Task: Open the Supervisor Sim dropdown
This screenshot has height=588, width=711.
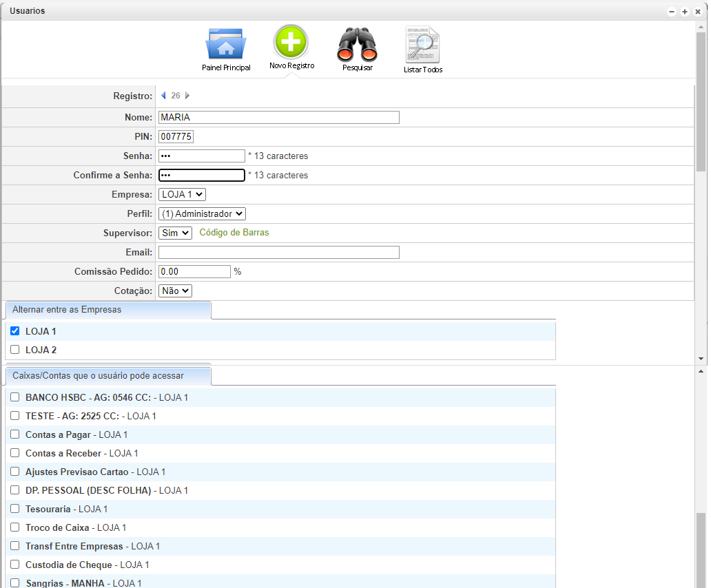Action: 175,233
